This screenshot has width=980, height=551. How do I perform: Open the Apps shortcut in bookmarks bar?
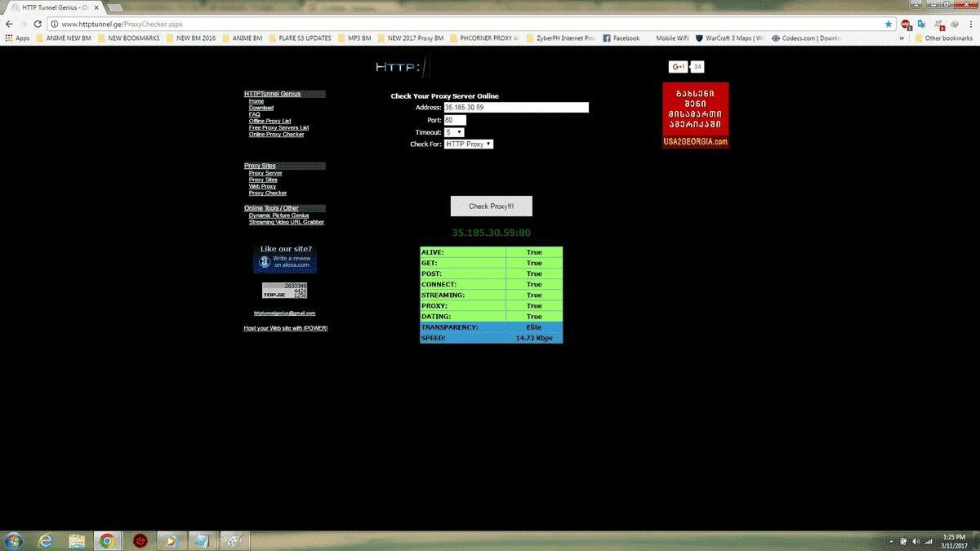click(17, 38)
